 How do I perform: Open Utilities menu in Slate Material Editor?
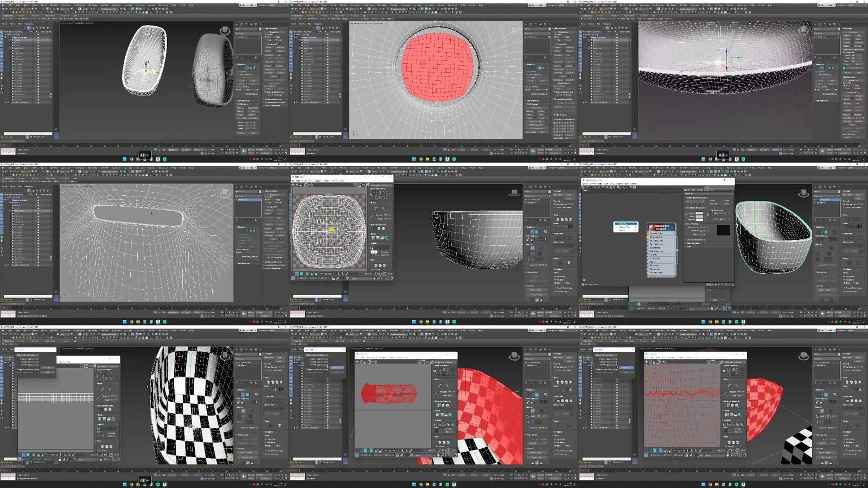coord(634,183)
